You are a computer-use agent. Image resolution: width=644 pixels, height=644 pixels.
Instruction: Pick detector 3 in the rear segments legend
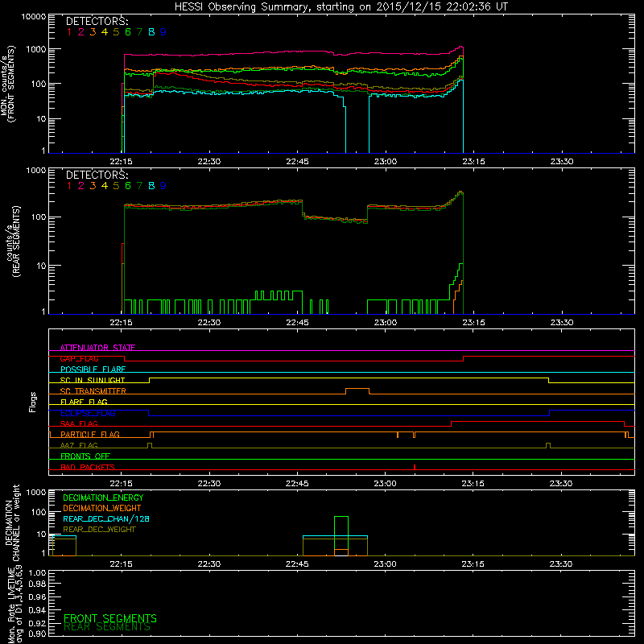pyautogui.click(x=93, y=186)
